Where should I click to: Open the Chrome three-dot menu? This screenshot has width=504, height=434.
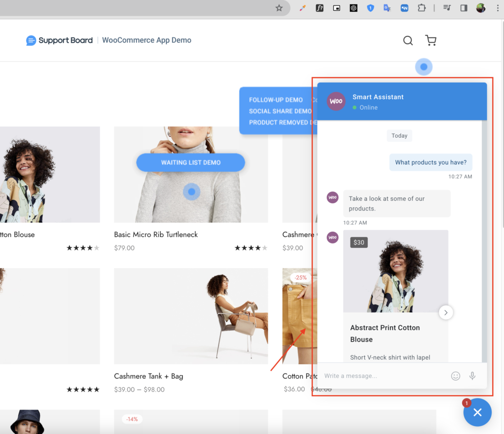pos(498,8)
